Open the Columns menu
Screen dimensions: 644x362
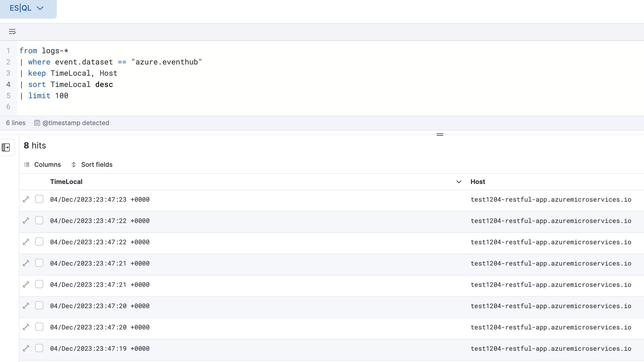[47, 165]
